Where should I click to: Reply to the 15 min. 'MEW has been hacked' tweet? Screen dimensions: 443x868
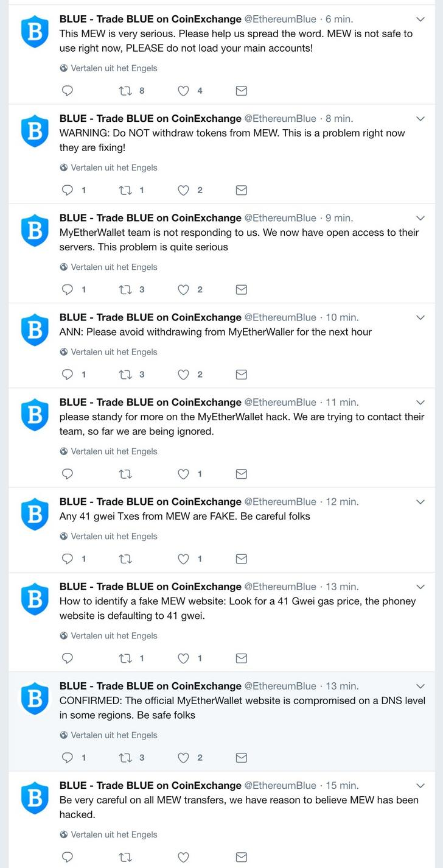[68, 857]
